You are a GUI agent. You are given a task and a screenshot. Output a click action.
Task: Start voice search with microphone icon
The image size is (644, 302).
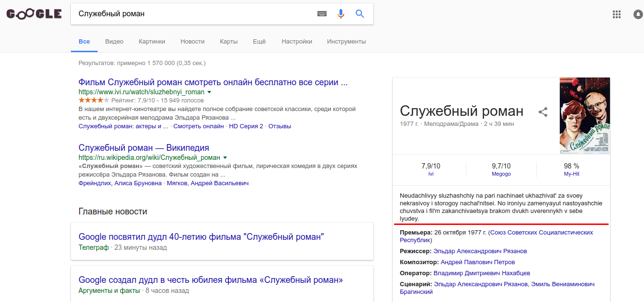pyautogui.click(x=341, y=14)
